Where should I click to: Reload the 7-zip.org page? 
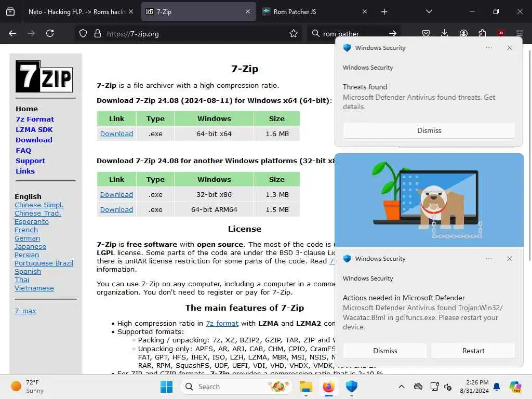[50, 33]
